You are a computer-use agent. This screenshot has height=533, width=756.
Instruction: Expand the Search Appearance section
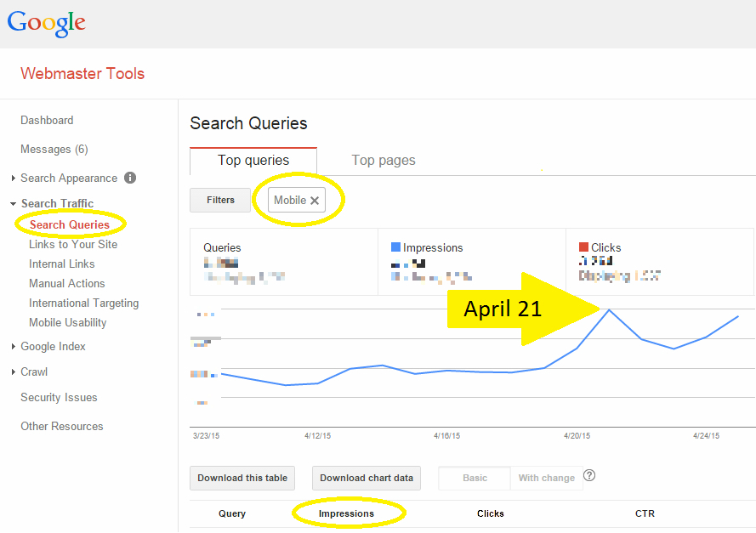tap(14, 179)
